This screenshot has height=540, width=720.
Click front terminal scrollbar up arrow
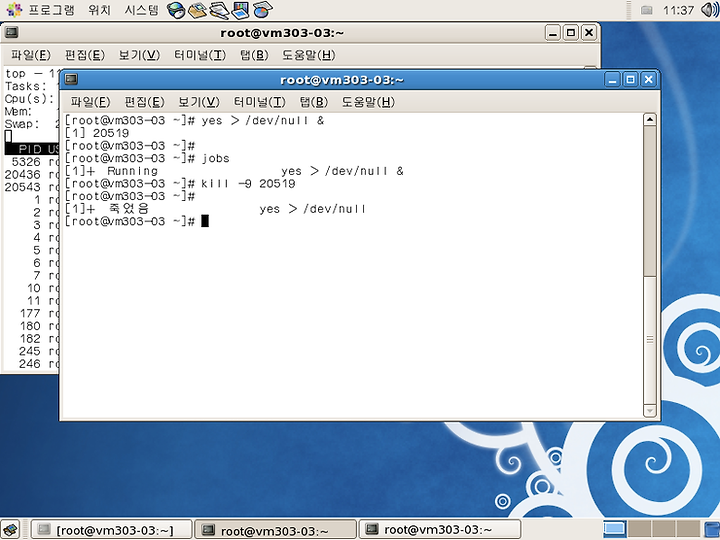click(x=650, y=119)
